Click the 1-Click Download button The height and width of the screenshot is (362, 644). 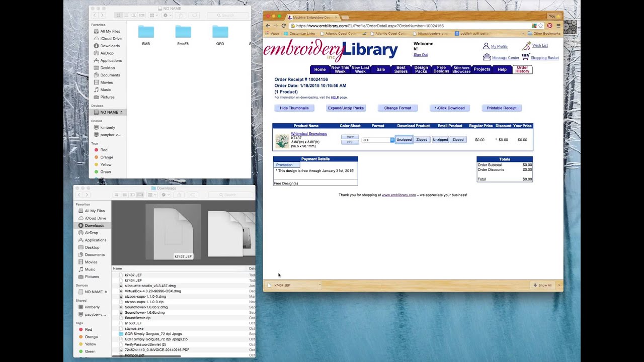(450, 108)
